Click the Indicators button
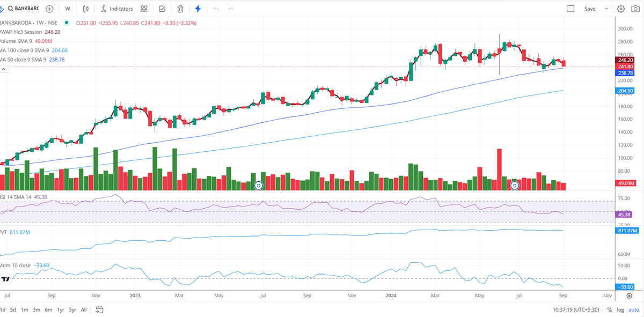The image size is (644, 317). click(116, 9)
